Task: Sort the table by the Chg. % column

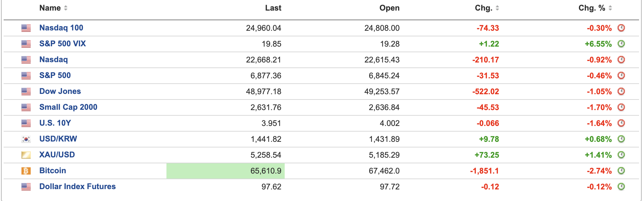Action: pyautogui.click(x=592, y=8)
